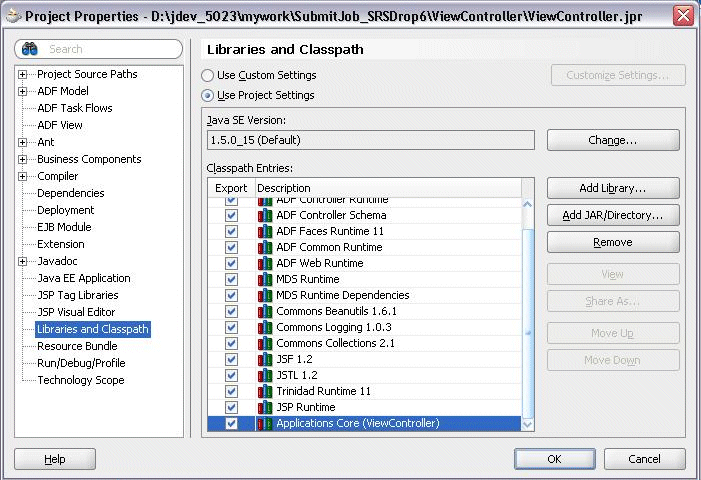Screen dimensions: 701x480
Task: Click the classpath list scrollbar thumb
Action: click(528, 324)
